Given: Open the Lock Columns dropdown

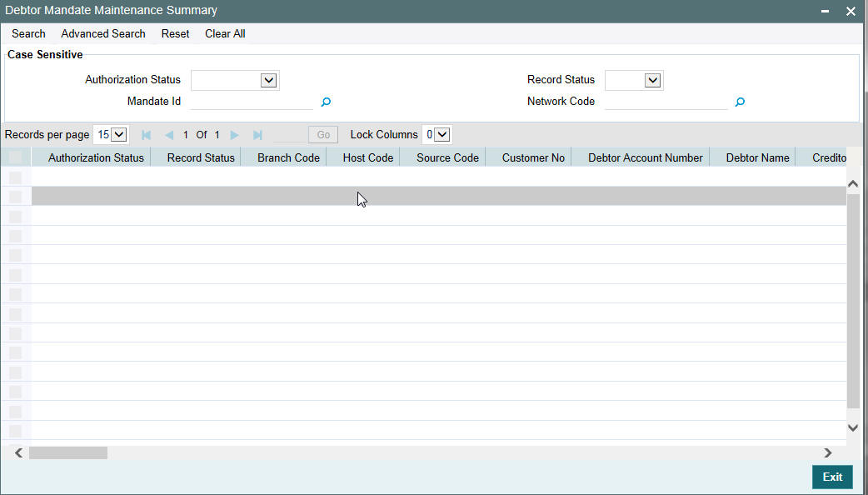Looking at the screenshot, I should 436,134.
